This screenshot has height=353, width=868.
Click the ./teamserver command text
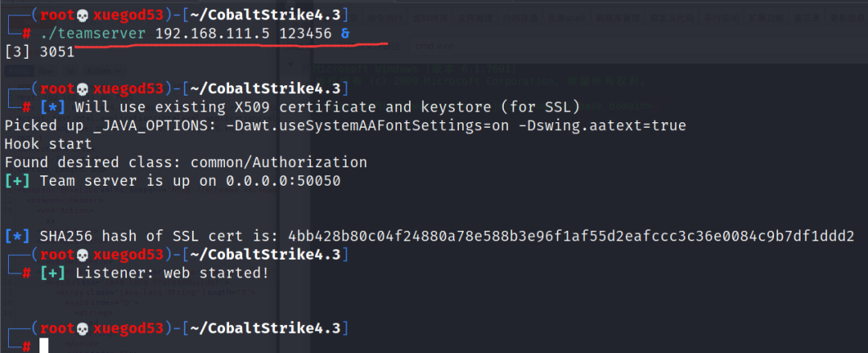[x=93, y=34]
